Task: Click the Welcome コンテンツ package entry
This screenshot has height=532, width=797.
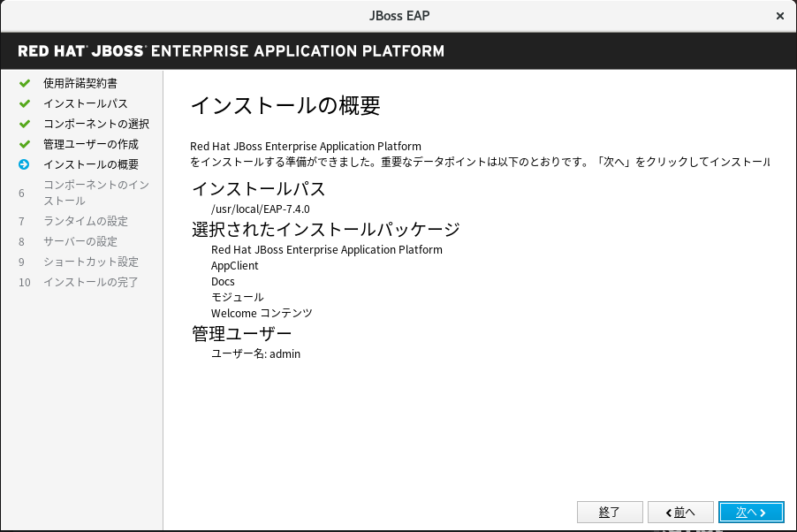Action: (x=262, y=313)
